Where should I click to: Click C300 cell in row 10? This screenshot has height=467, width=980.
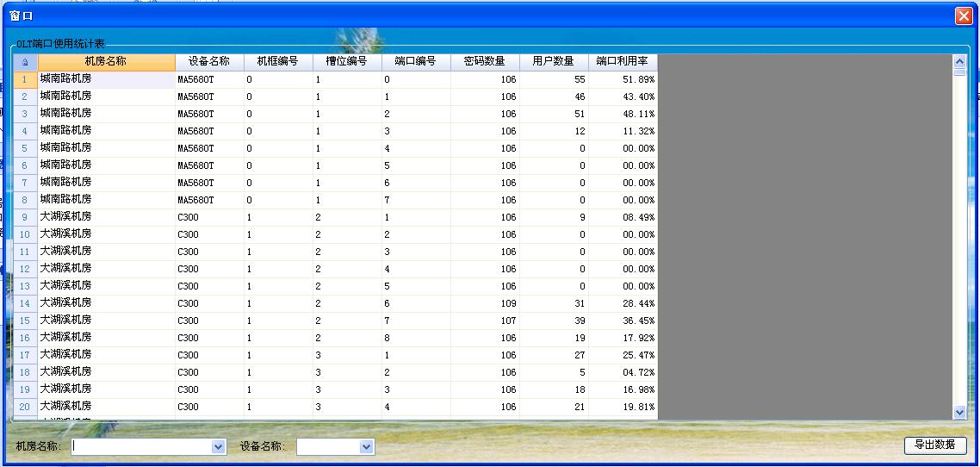(x=210, y=234)
